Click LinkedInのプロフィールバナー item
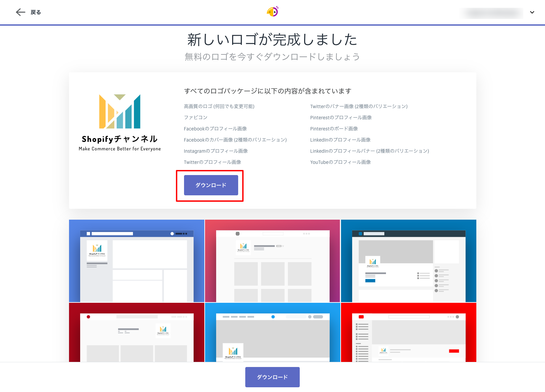This screenshot has width=545, height=392. (x=370, y=151)
